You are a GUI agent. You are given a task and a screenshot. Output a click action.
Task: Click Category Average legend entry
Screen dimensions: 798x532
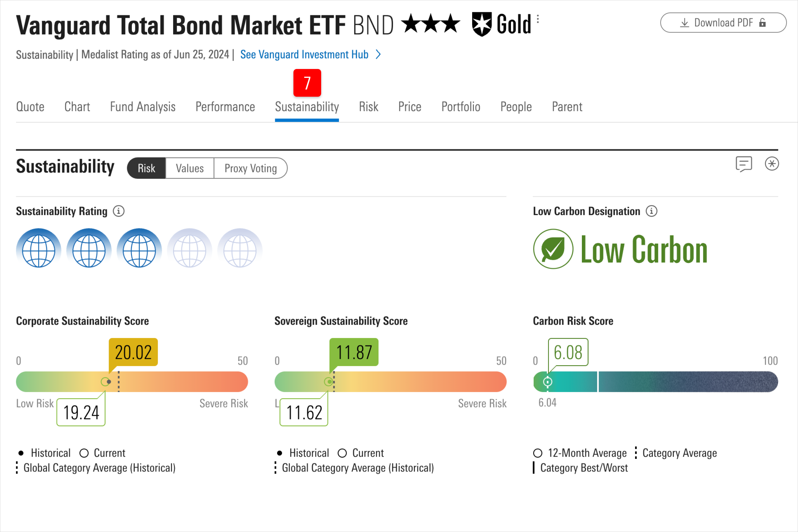675,453
